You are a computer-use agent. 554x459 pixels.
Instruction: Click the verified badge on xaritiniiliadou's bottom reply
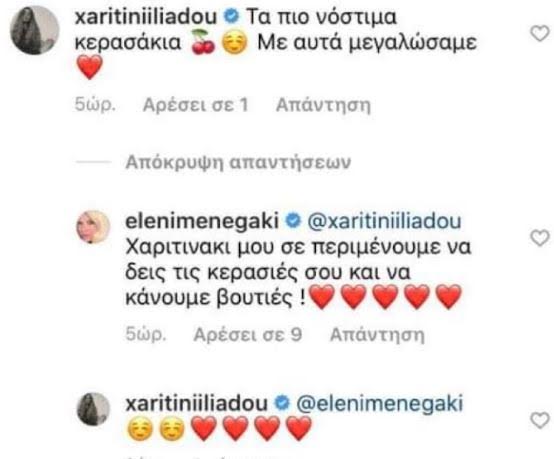click(x=282, y=403)
